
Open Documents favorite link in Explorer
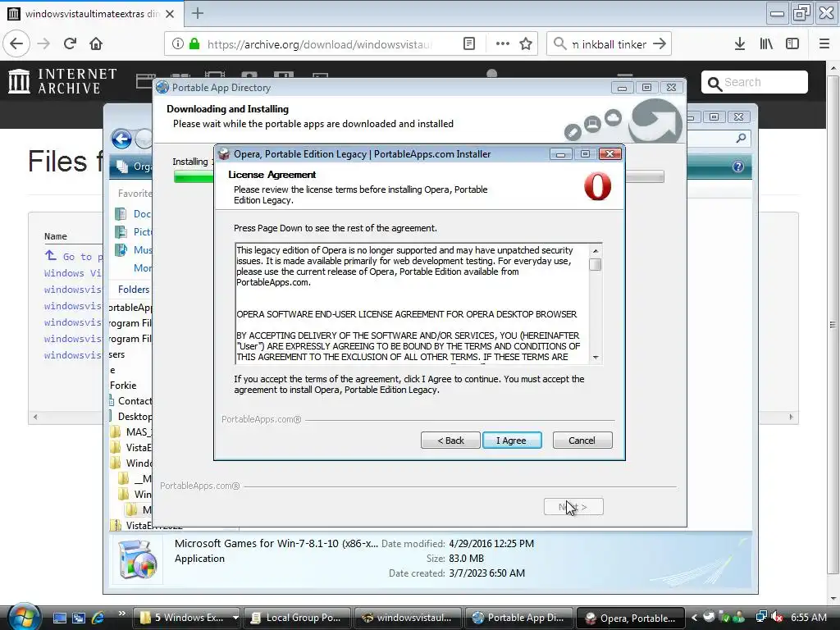click(134, 214)
